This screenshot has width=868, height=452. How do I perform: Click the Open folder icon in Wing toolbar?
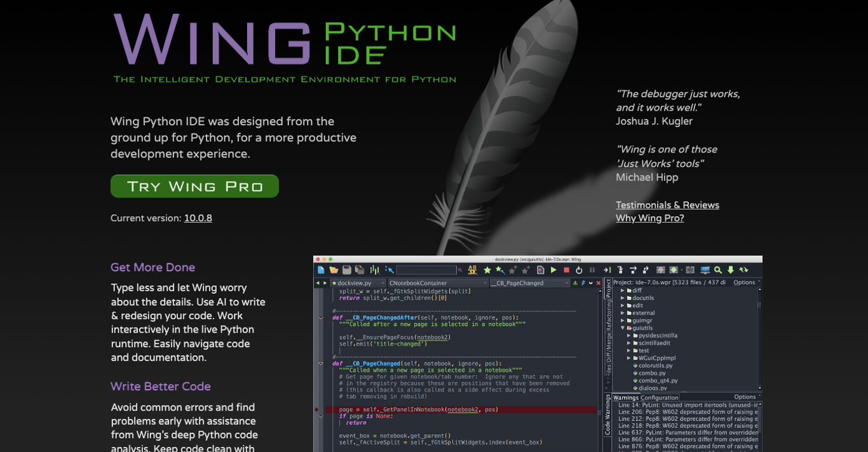pos(334,270)
